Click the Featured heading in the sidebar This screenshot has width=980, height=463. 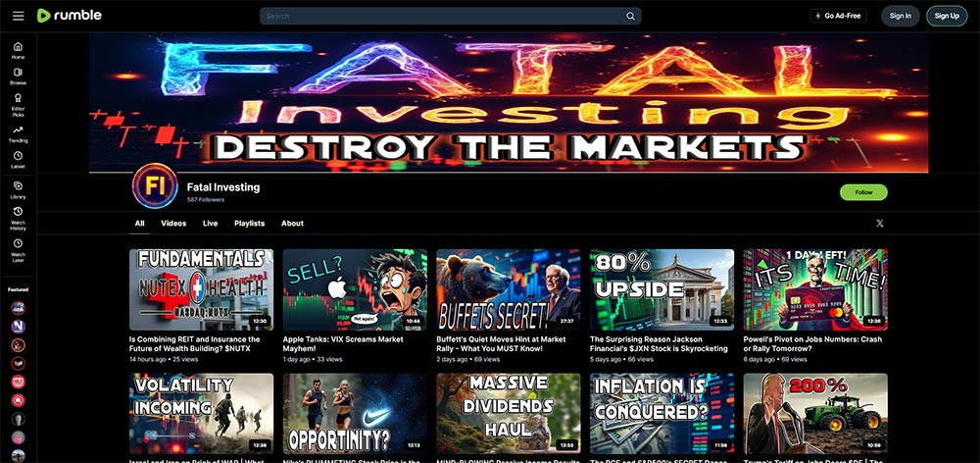point(18,289)
